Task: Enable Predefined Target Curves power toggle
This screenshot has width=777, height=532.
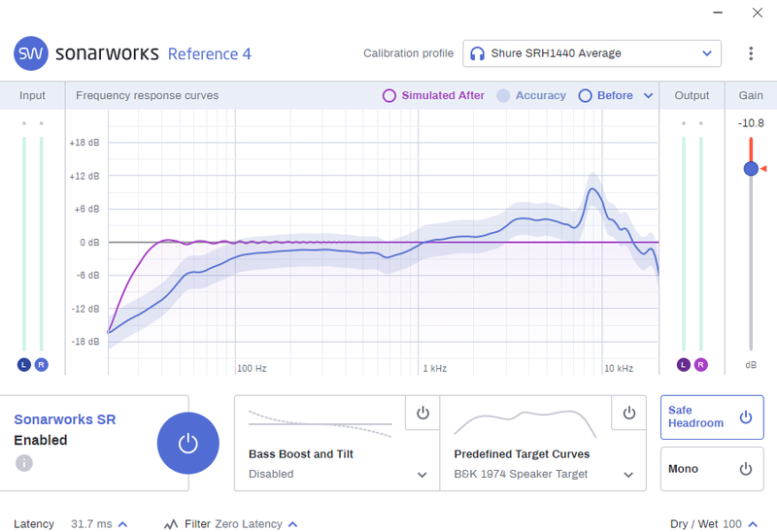Action: [x=628, y=413]
